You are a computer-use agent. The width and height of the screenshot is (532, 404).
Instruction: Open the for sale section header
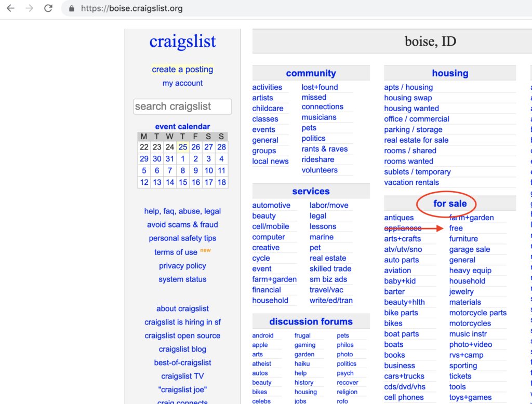click(450, 204)
